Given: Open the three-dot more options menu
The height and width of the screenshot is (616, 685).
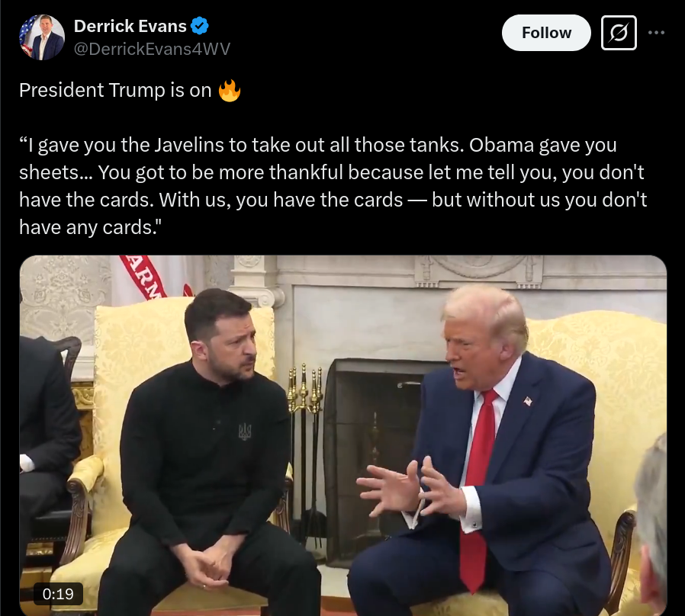Looking at the screenshot, I should tap(656, 33).
